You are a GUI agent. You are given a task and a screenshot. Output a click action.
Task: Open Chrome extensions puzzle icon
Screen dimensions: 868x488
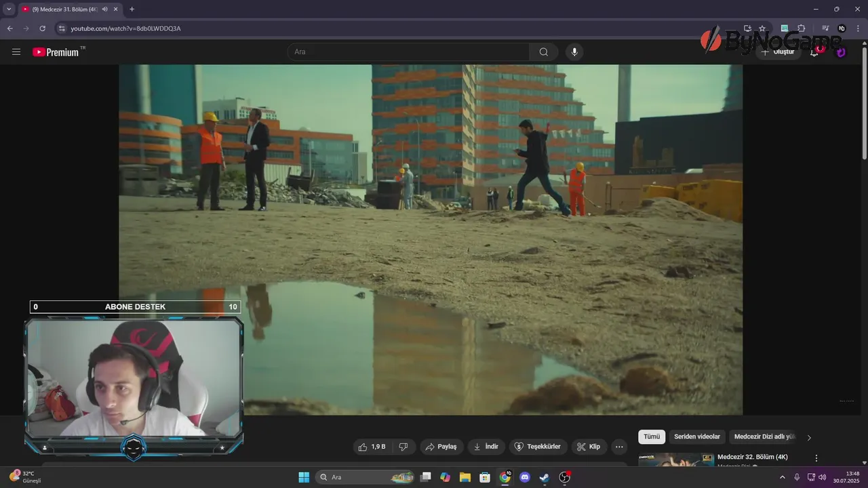pos(801,28)
